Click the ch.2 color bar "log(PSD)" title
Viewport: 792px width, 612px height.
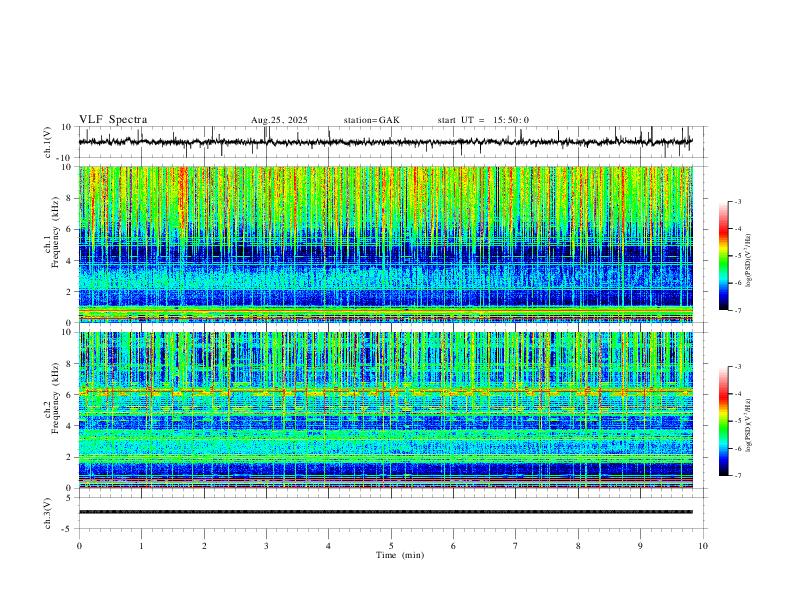(748, 425)
